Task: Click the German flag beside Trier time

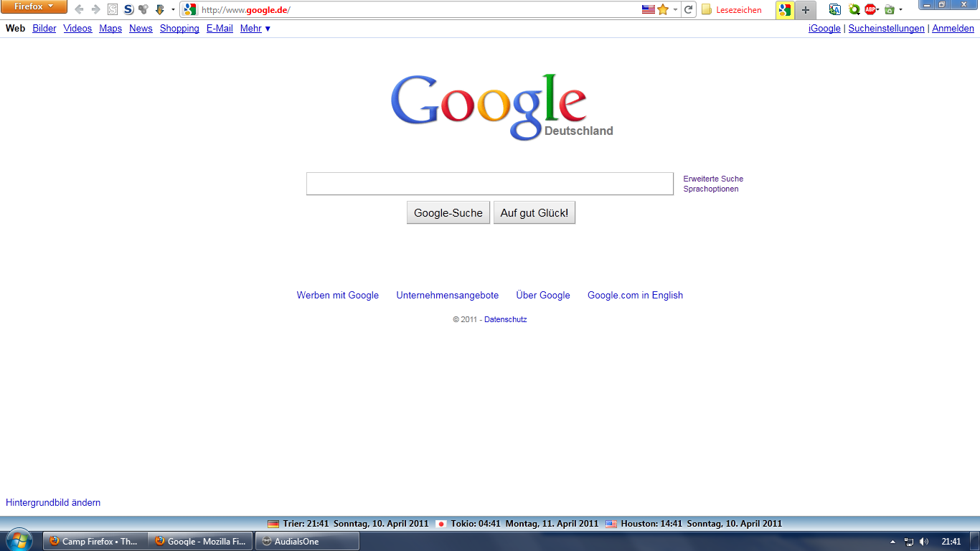Action: coord(273,524)
